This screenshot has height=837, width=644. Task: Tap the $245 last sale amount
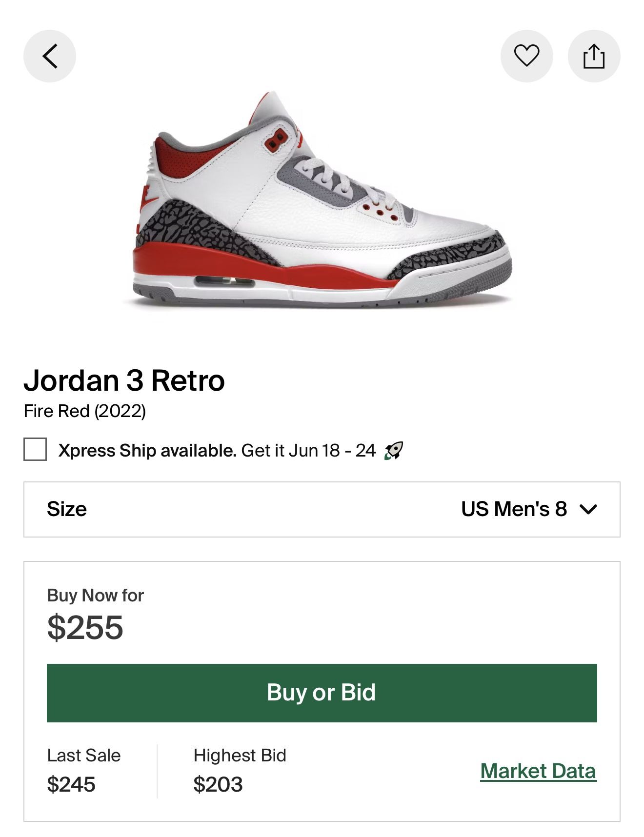tap(71, 784)
